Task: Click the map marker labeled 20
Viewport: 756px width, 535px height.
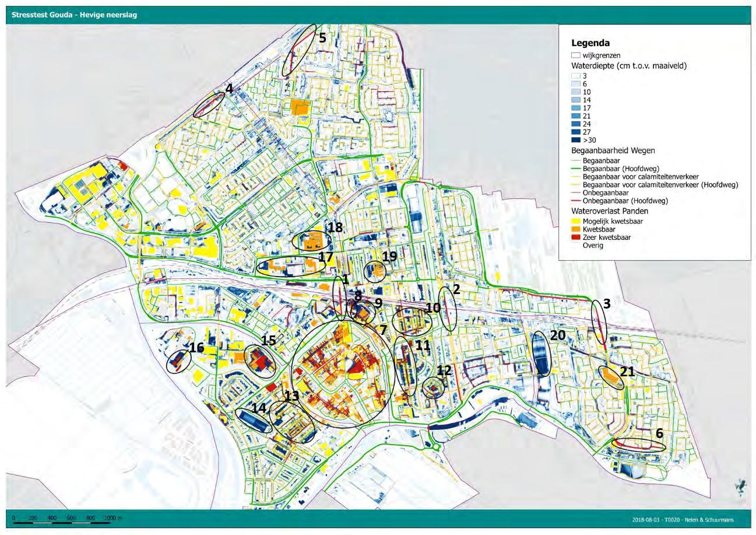Action: click(557, 335)
